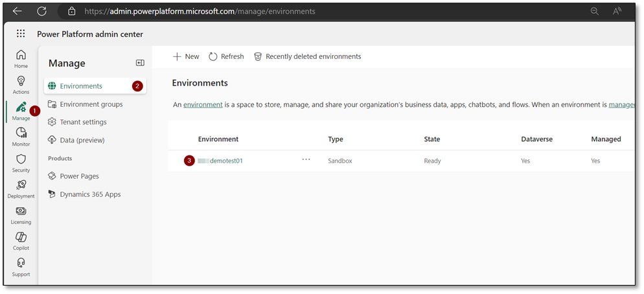Viewport: 644px width, 294px height.
Task: Open Support headset icon
Action: [x=21, y=266]
